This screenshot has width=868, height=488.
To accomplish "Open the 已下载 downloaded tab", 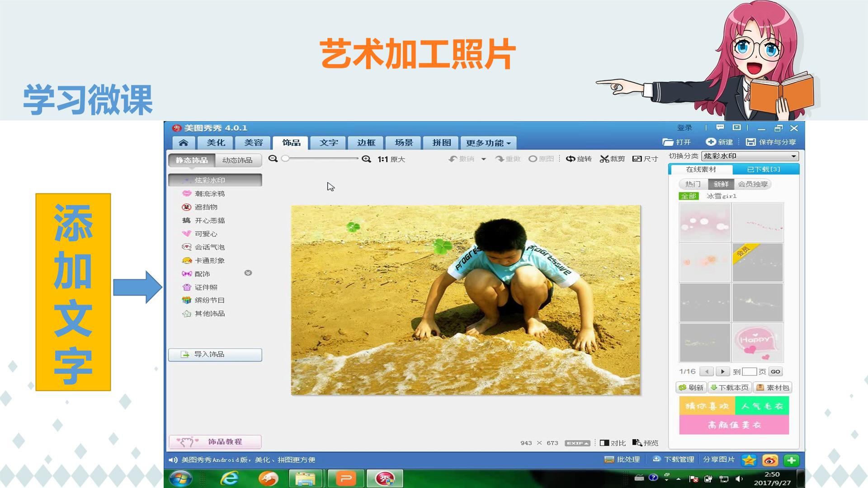I will (x=764, y=169).
